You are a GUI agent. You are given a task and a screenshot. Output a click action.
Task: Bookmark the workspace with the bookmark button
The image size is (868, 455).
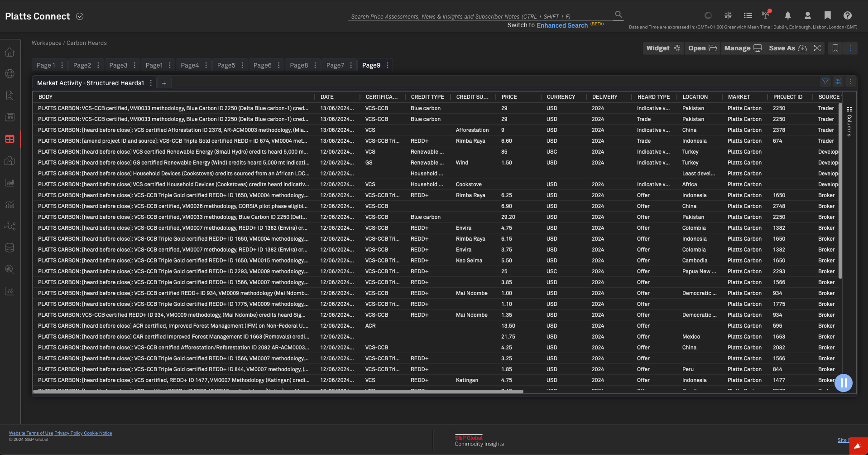835,48
